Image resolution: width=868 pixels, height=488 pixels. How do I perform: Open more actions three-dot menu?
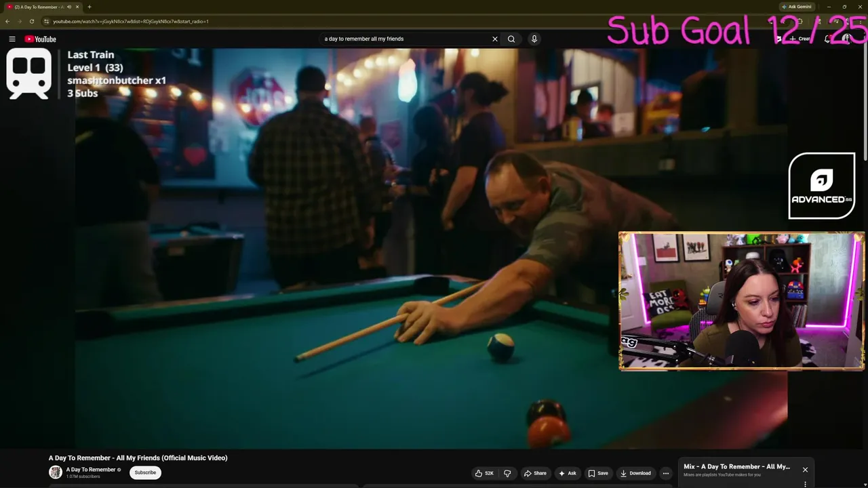[x=666, y=473]
